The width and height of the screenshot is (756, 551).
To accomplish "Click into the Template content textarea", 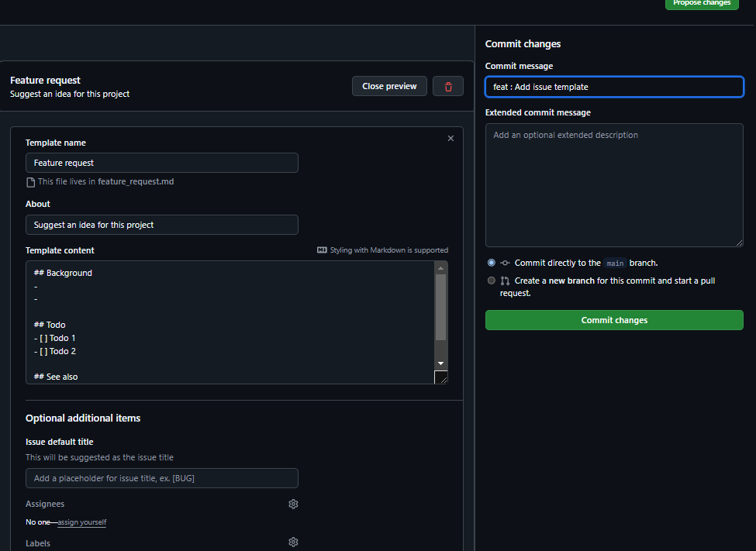I will point(230,322).
